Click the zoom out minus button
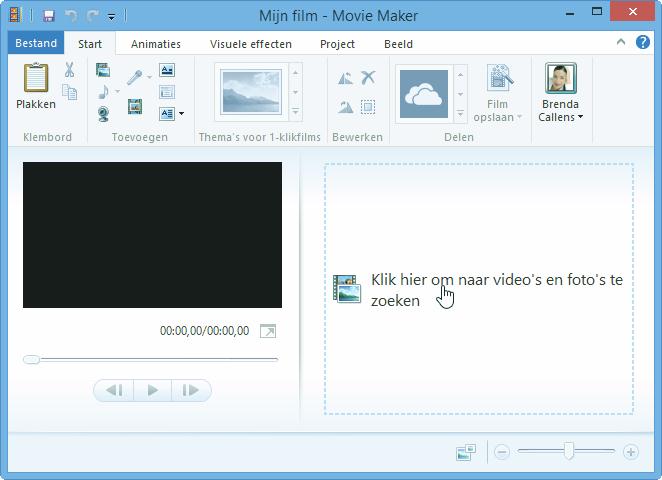This screenshot has height=480, width=662. click(x=502, y=452)
